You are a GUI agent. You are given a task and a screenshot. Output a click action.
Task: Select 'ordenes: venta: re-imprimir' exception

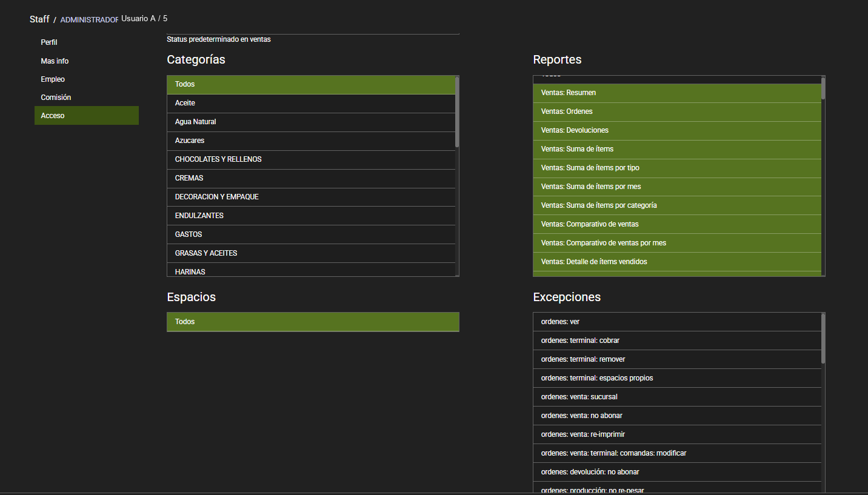677,435
